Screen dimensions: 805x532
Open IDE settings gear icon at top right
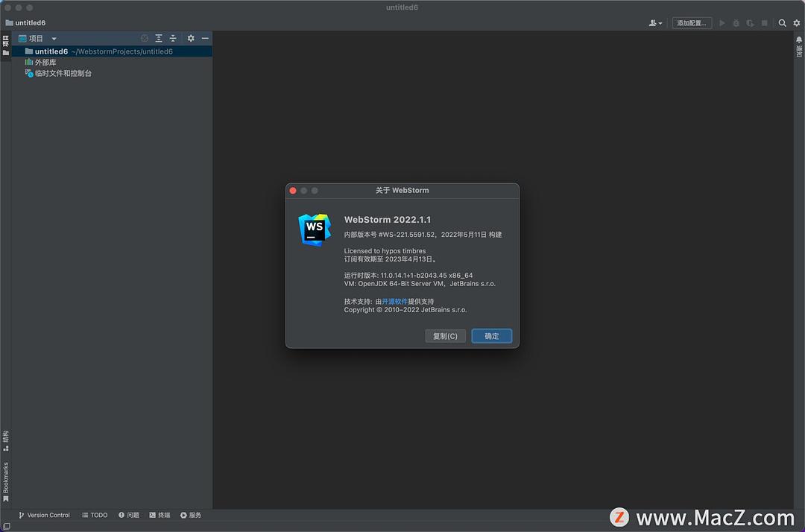click(x=797, y=23)
